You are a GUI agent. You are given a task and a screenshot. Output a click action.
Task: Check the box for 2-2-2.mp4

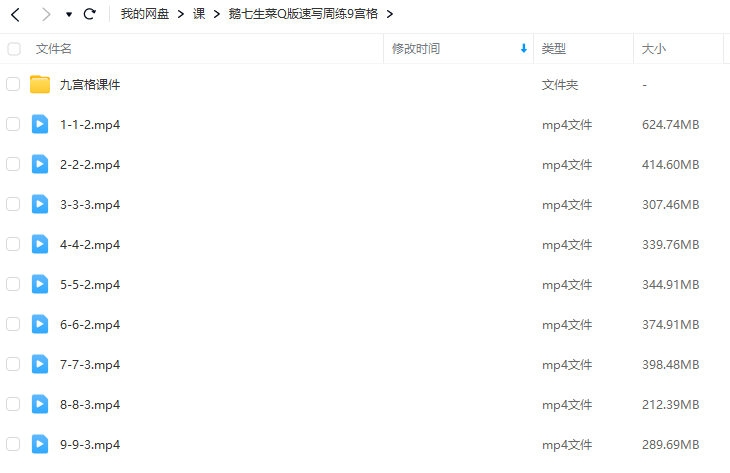click(x=13, y=164)
